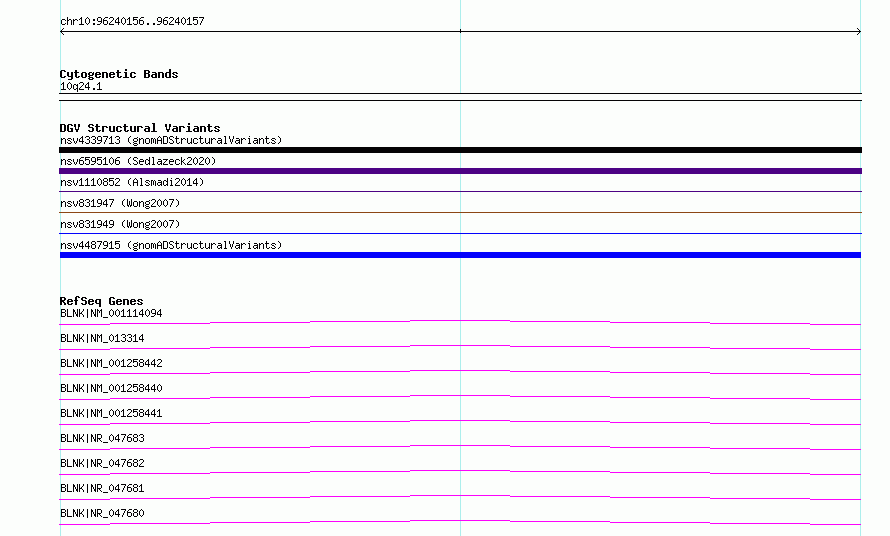The image size is (890, 536).
Task: Click the blue nsv4487915 variant bar
Action: pos(460,255)
